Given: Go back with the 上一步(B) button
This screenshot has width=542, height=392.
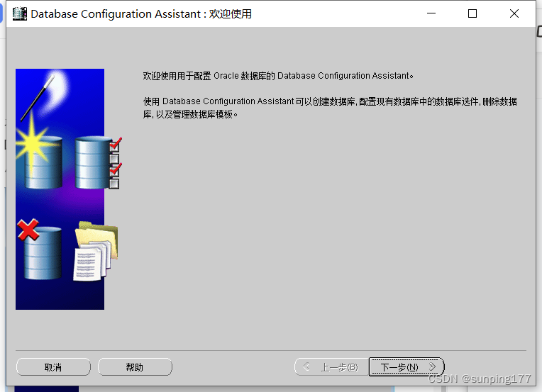Looking at the screenshot, I should (331, 366).
